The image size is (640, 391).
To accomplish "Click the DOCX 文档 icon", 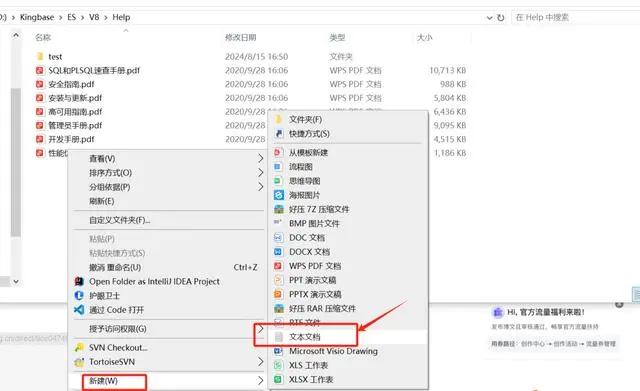I will (x=278, y=252).
